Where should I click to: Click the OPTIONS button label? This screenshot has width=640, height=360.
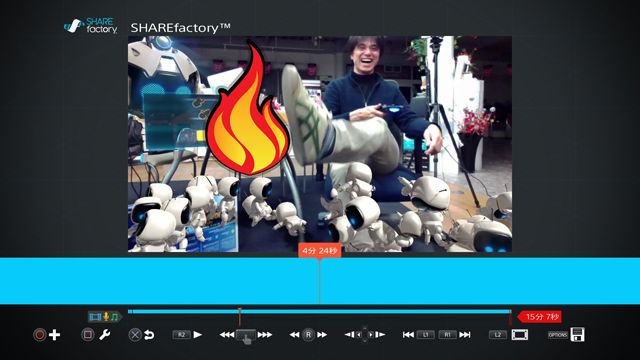click(x=558, y=335)
